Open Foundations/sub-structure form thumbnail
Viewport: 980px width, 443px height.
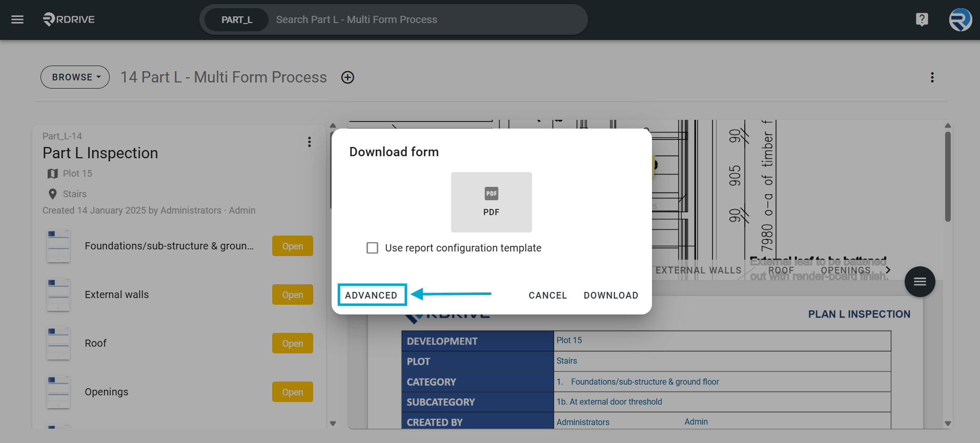pos(58,246)
